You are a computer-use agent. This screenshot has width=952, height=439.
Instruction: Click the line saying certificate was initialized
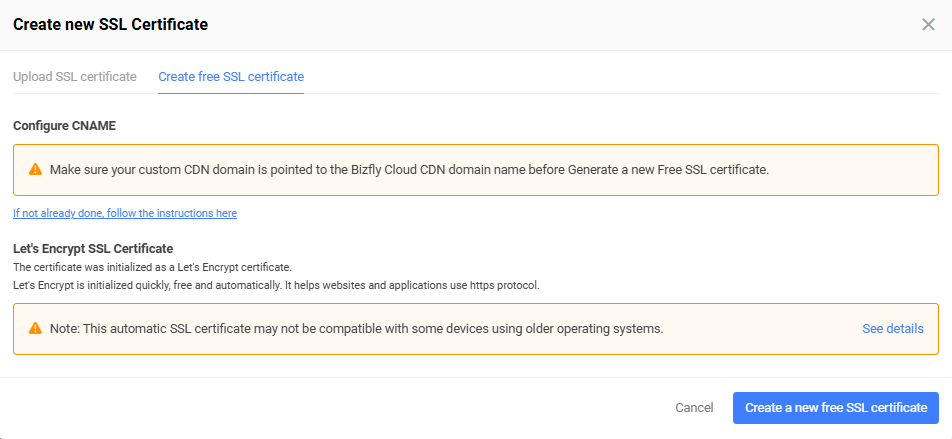152,267
